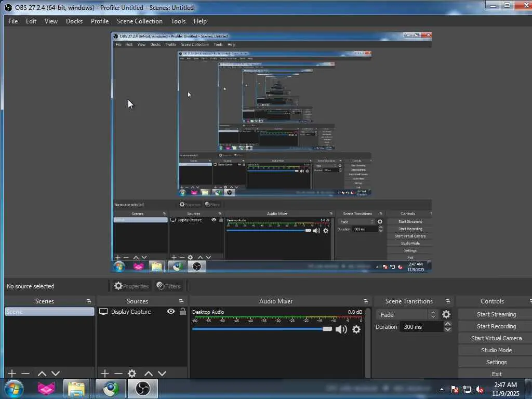Click the OBS Studio taskbar icon
The height and width of the screenshot is (399, 532).
(142, 389)
